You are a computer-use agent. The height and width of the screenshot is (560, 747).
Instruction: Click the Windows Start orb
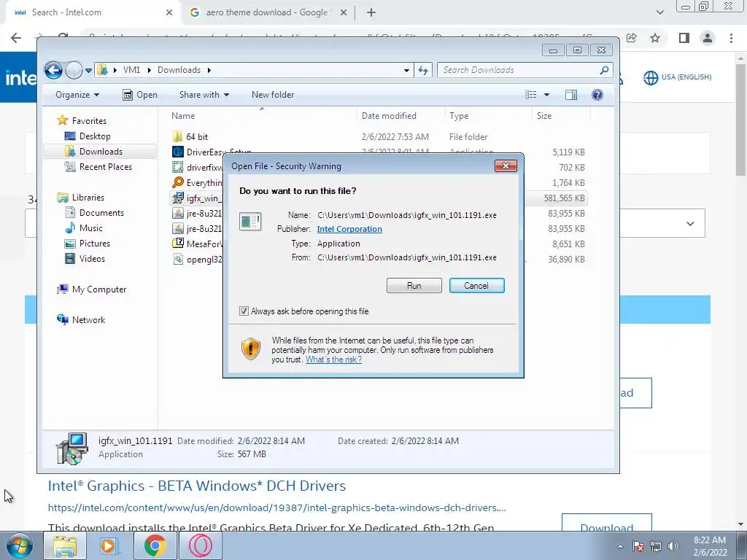tap(19, 545)
